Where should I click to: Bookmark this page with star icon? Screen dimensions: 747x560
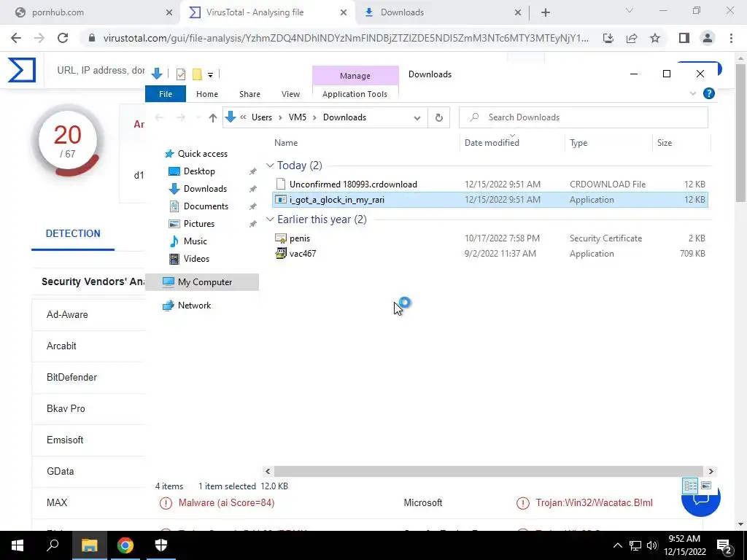point(655,38)
